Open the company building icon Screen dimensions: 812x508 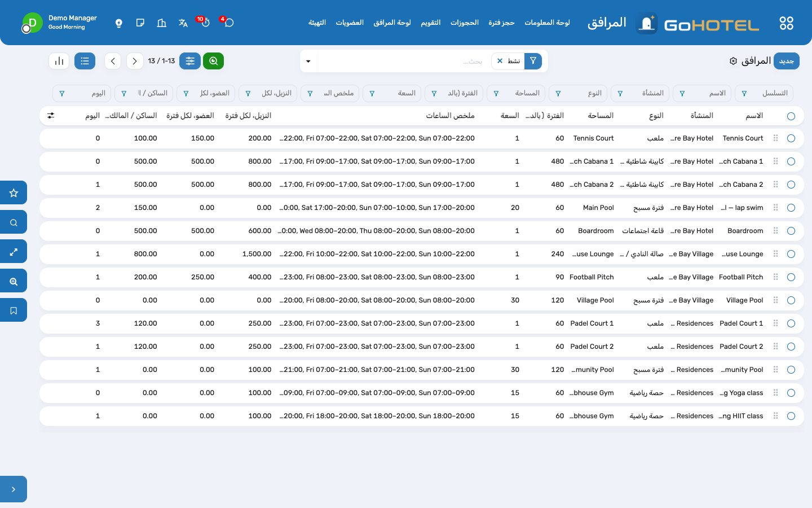pos(162,23)
